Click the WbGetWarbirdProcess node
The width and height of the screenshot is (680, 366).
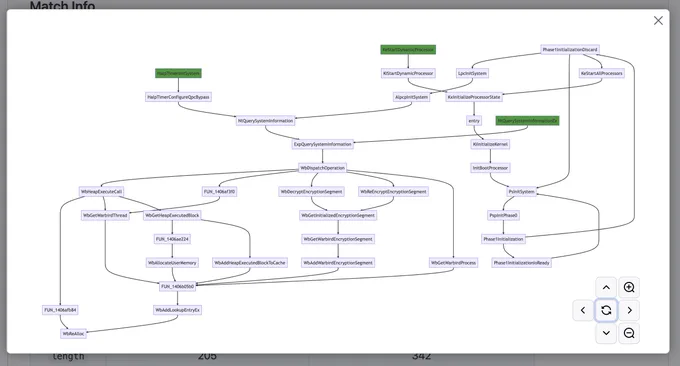pos(454,263)
